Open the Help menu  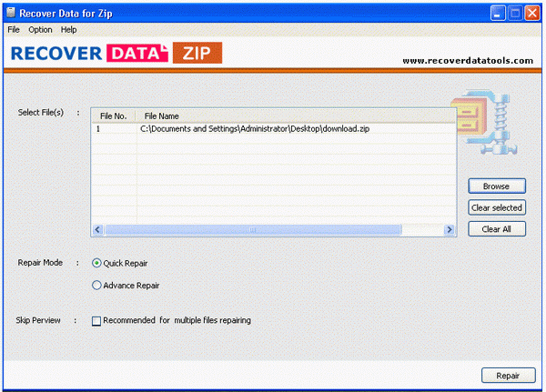pyautogui.click(x=68, y=30)
